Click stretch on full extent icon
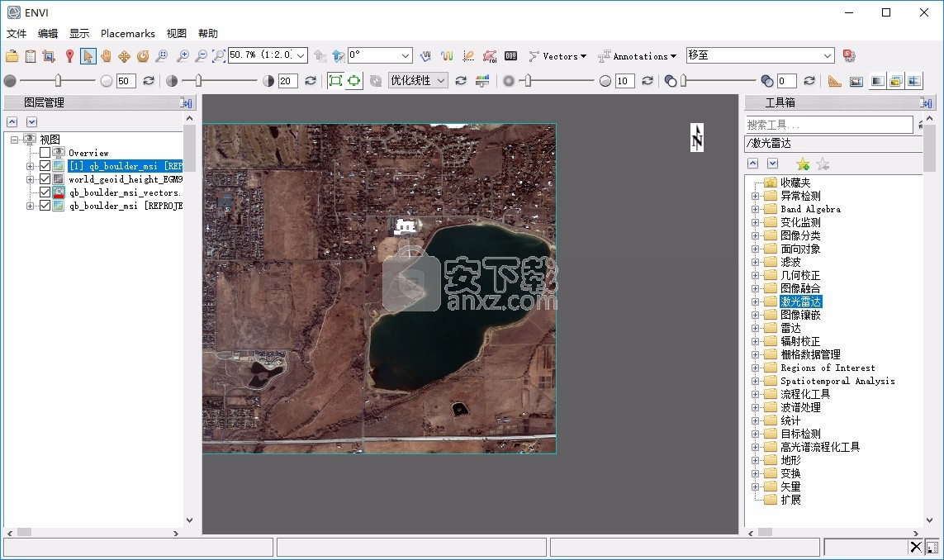 coord(336,81)
